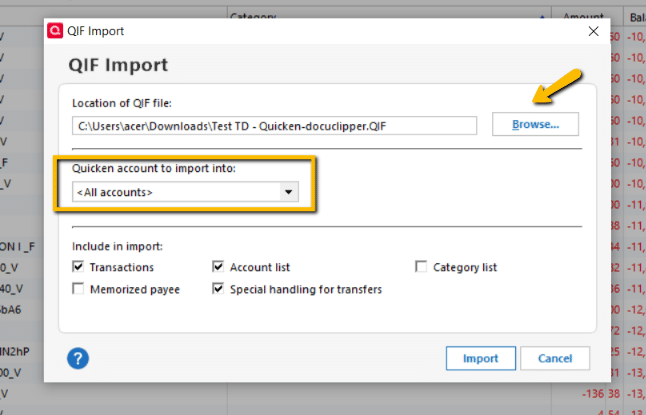Click the -136 38 amount in background register
The width and height of the screenshot is (646, 415).
[601, 394]
